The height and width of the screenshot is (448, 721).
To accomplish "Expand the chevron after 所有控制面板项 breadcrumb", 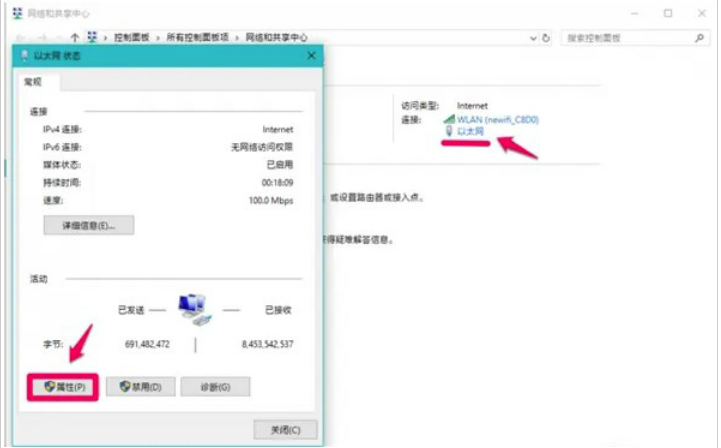I will [237, 38].
